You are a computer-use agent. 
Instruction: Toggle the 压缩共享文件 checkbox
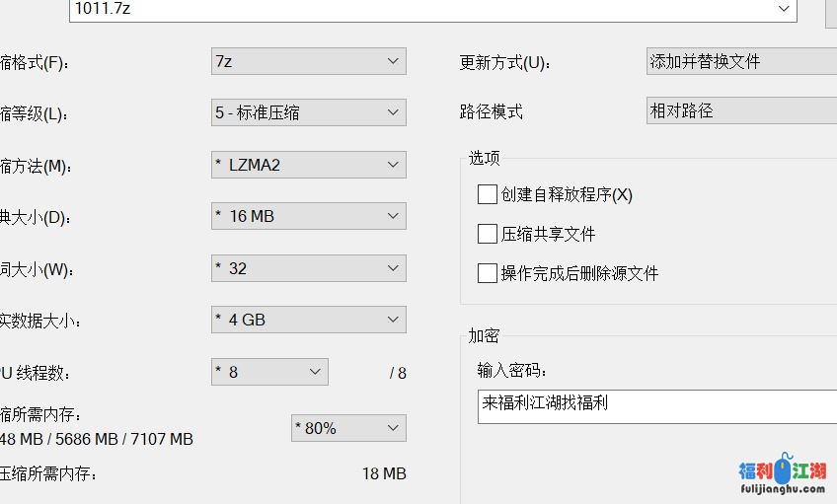[487, 234]
